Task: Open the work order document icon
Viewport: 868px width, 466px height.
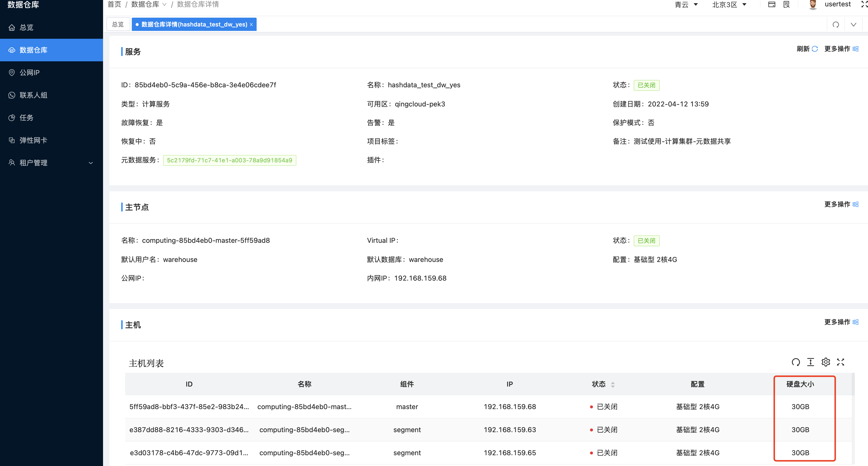Action: tap(787, 4)
